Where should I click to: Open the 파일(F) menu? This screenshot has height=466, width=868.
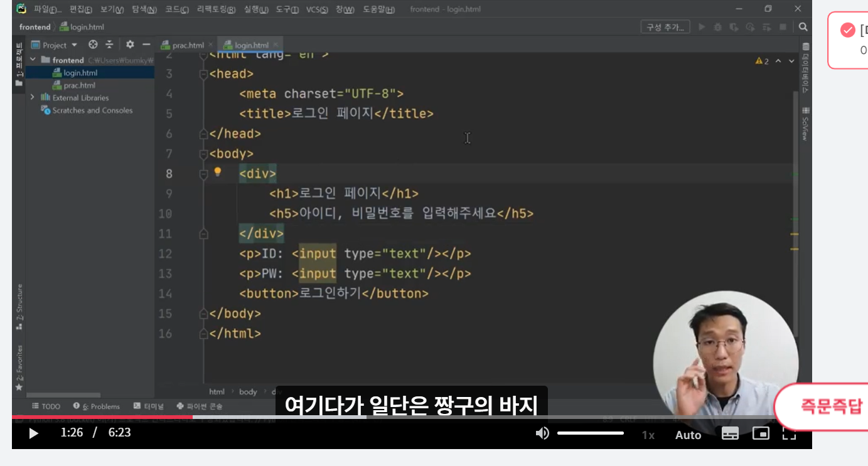[x=48, y=9]
